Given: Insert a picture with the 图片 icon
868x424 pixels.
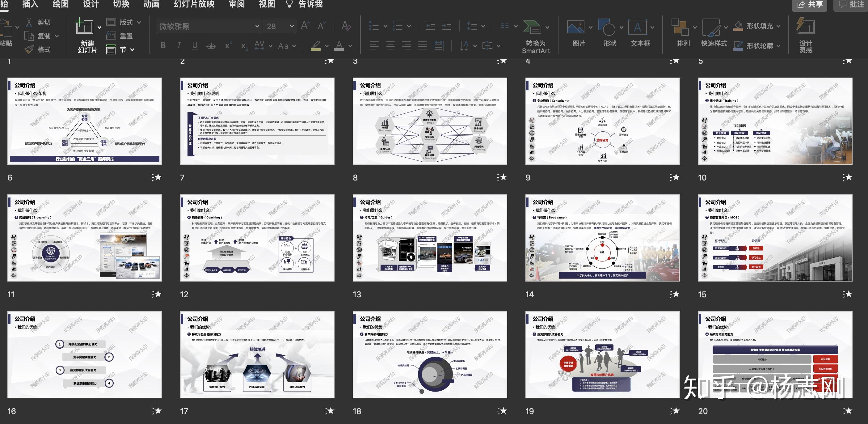Looking at the screenshot, I should [575, 27].
